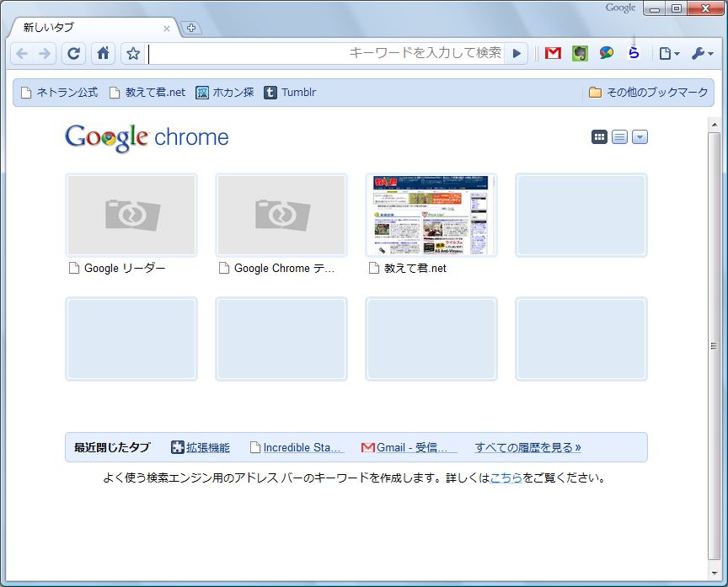
Task: Open the new tab page options dropdown
Action: tap(640, 137)
